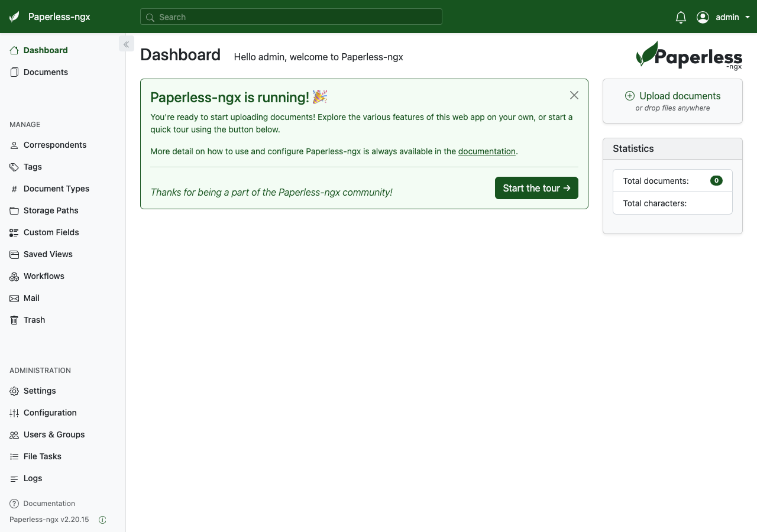This screenshot has width=757, height=532.
Task: Open the Configuration page
Action: point(63,413)
